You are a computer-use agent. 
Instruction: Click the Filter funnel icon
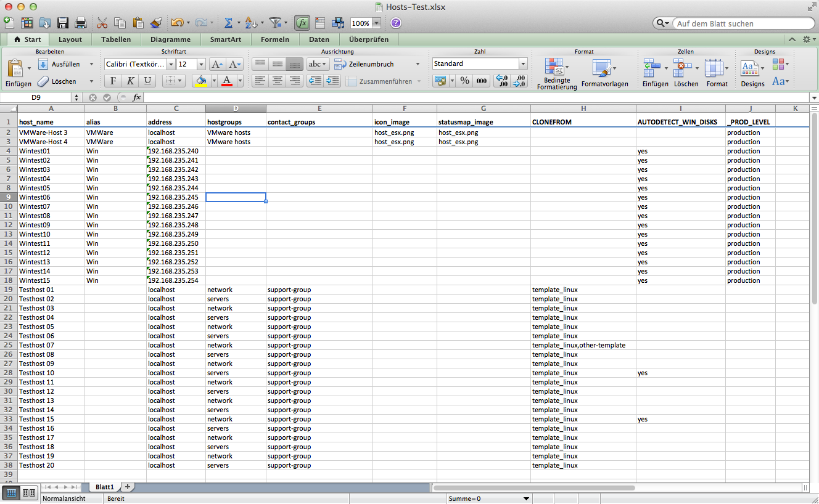[x=275, y=23]
